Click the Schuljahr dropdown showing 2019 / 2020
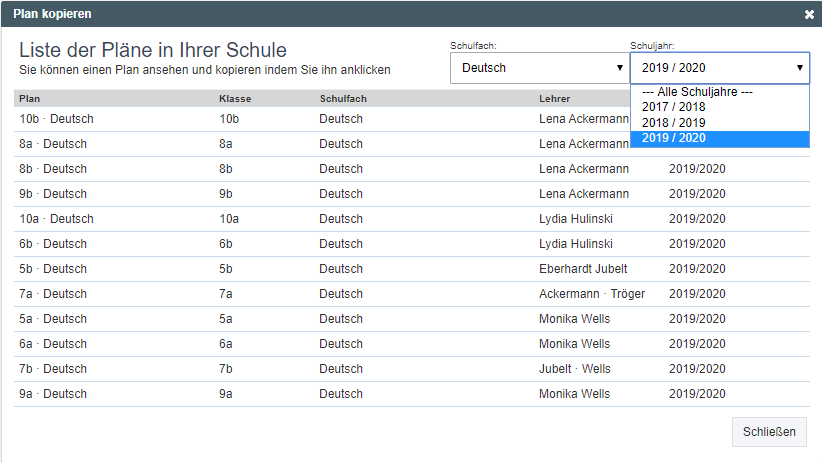 click(x=719, y=68)
